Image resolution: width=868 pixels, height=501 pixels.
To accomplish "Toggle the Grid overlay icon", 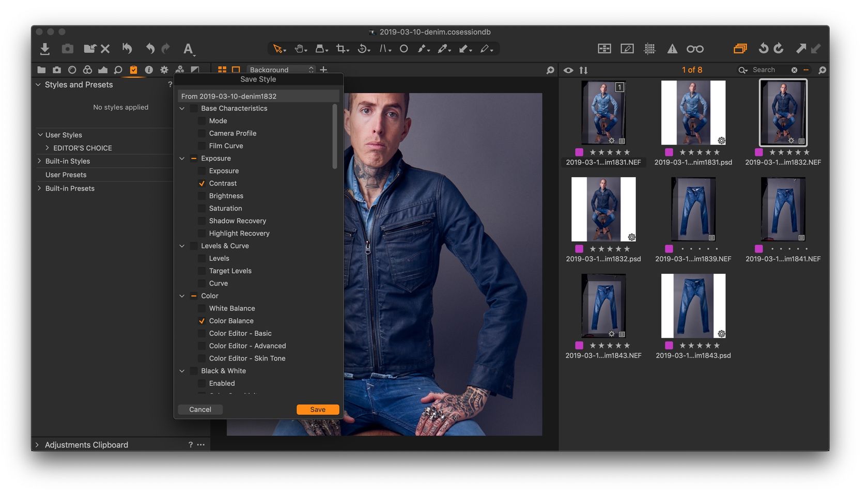I will [x=650, y=49].
